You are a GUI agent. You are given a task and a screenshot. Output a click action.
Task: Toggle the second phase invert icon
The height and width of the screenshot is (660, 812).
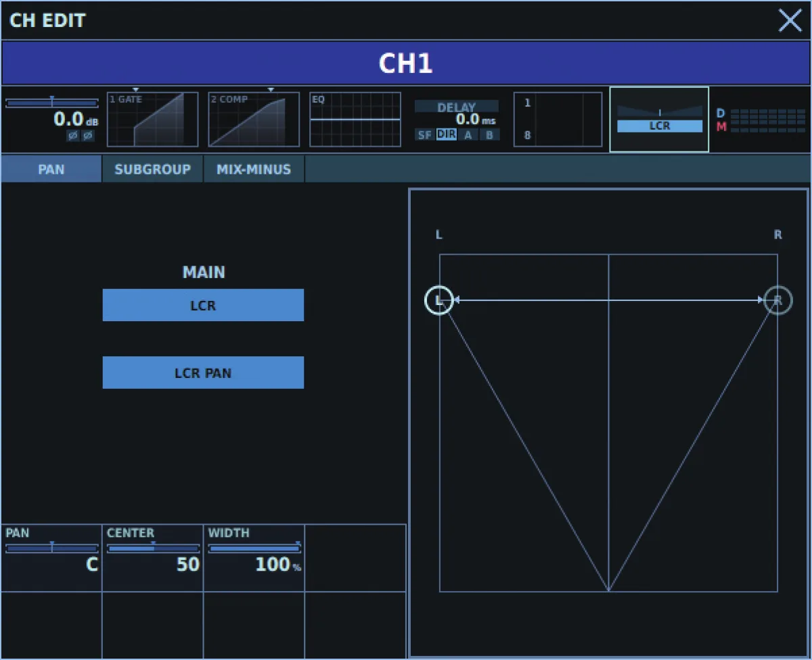click(x=88, y=135)
